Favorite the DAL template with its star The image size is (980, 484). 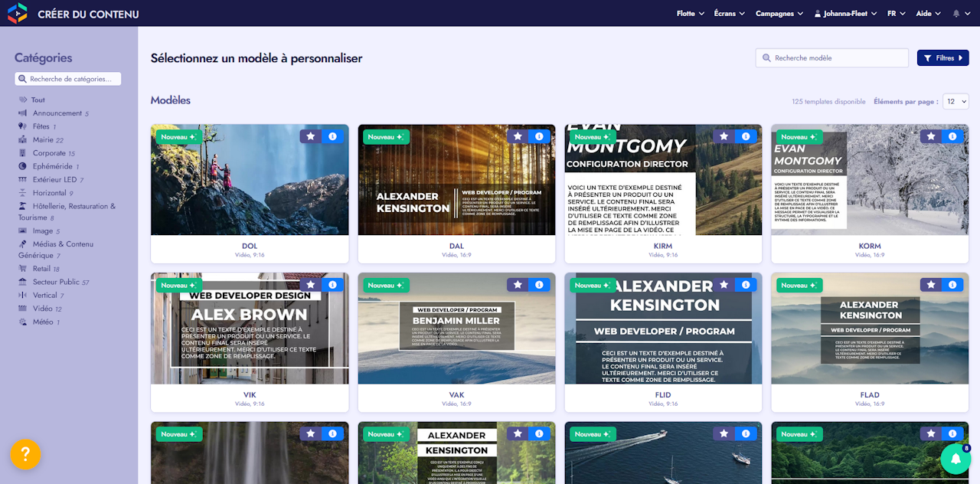click(x=518, y=136)
